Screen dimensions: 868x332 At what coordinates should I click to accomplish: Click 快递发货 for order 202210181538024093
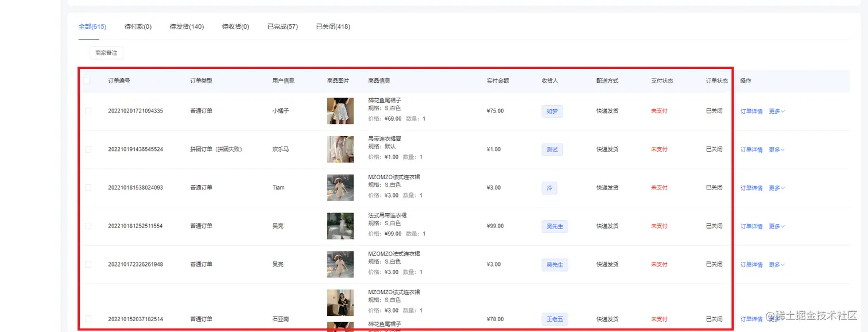coord(607,188)
